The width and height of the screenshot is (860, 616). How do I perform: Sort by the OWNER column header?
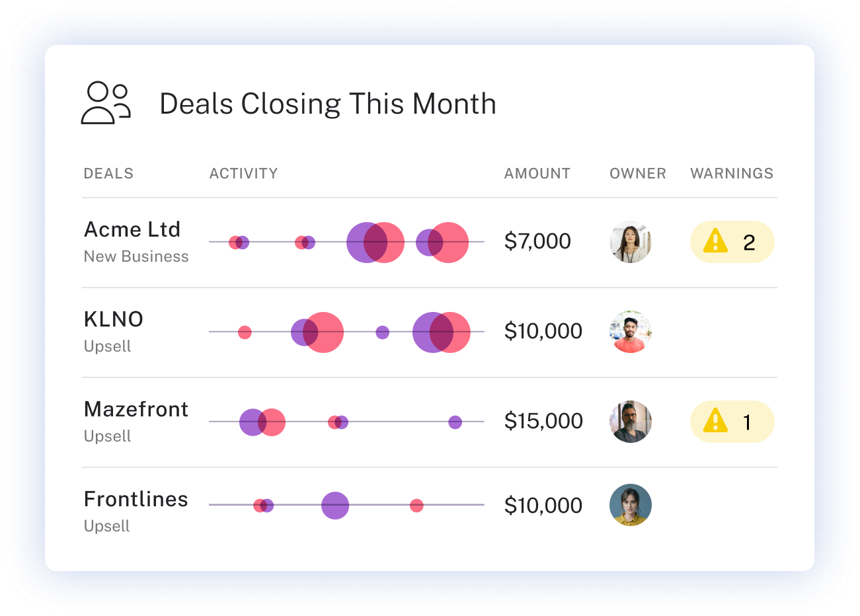[637, 173]
